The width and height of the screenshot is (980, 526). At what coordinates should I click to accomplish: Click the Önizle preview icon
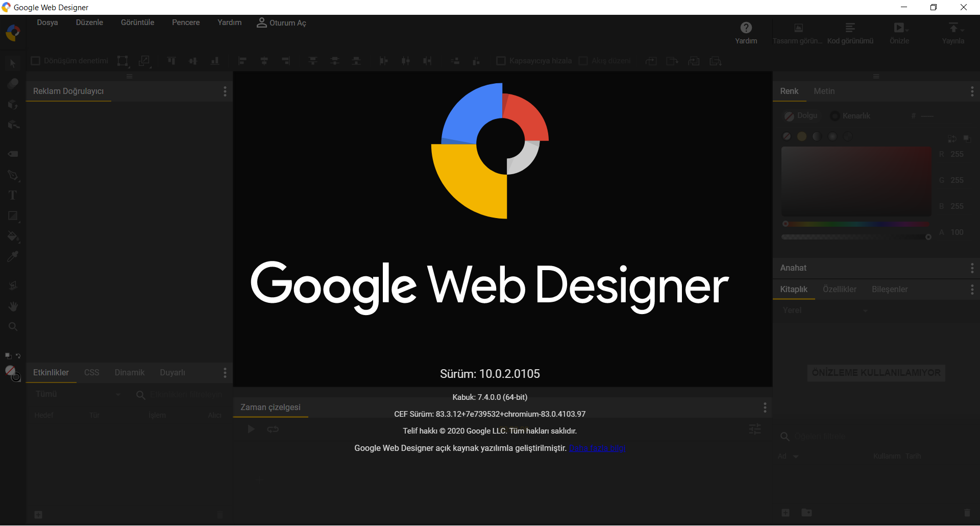click(899, 28)
